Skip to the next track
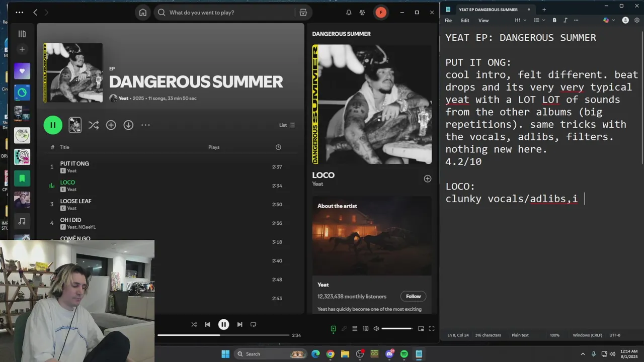644x362 pixels. click(x=239, y=324)
